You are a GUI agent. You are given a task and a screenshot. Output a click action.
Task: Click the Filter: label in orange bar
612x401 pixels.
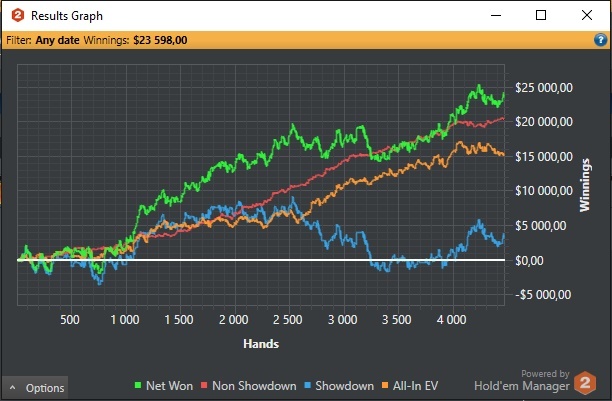click(19, 40)
